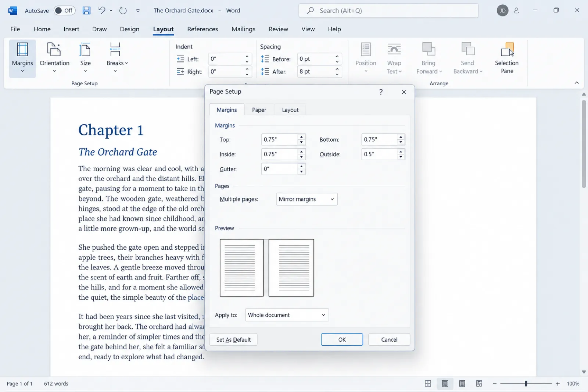Confirm with the OK button
Viewport: 588px width, 392px height.
pyautogui.click(x=342, y=340)
